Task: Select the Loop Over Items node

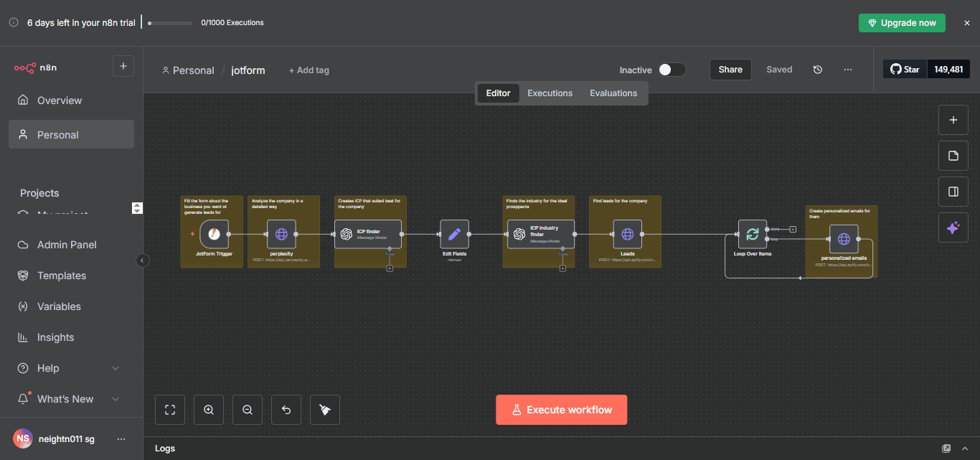Action: pyautogui.click(x=752, y=234)
